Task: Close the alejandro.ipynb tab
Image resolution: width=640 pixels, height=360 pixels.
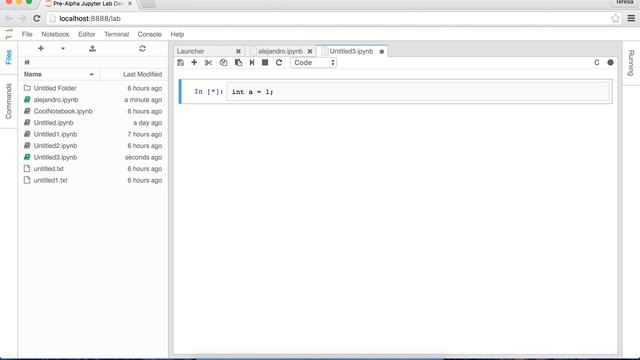Action: 310,51
